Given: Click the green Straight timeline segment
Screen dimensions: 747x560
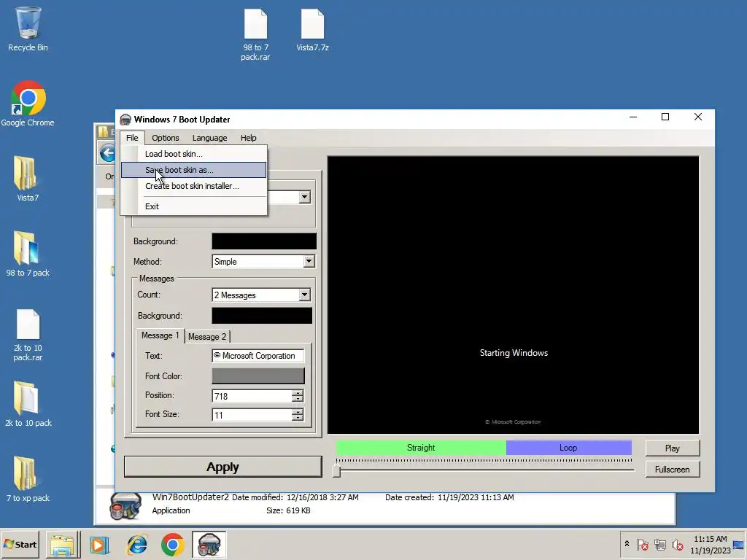Looking at the screenshot, I should click(421, 448).
